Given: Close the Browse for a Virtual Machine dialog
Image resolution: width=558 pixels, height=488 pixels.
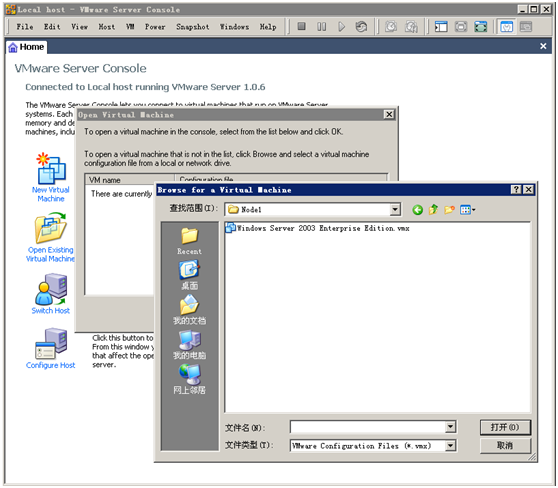Looking at the screenshot, I should (x=528, y=189).
